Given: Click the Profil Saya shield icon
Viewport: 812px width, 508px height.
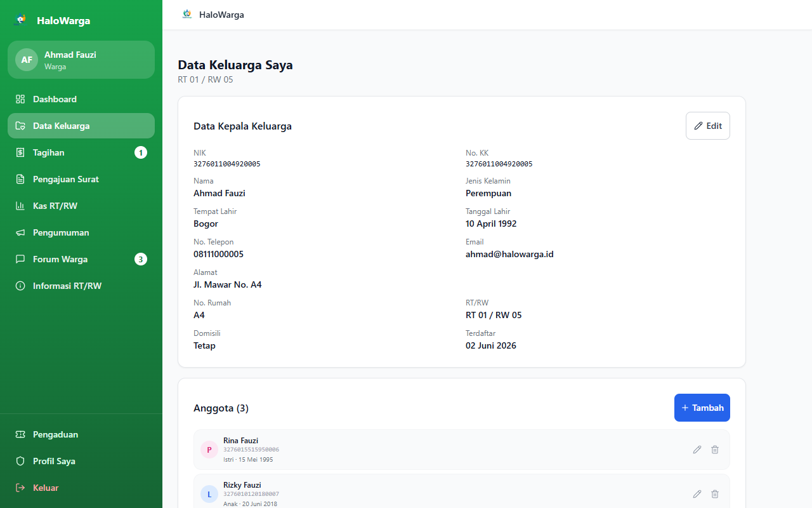Looking at the screenshot, I should pyautogui.click(x=20, y=461).
